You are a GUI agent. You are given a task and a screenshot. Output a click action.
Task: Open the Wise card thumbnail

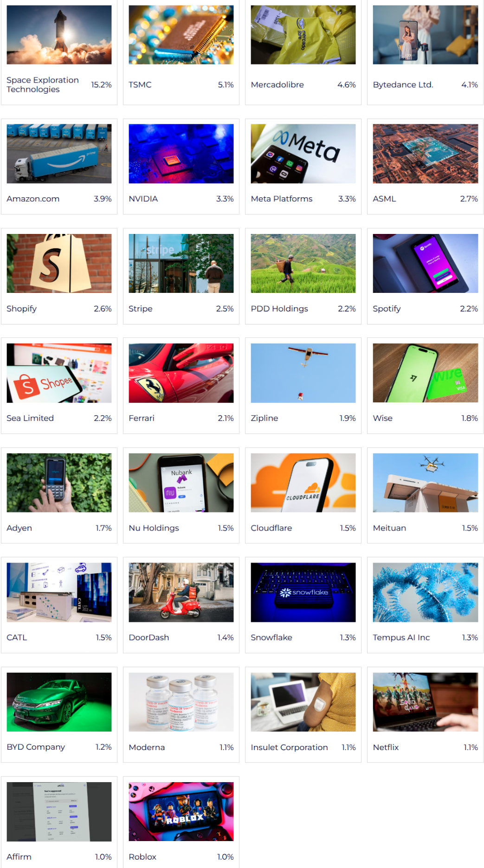[425, 373]
